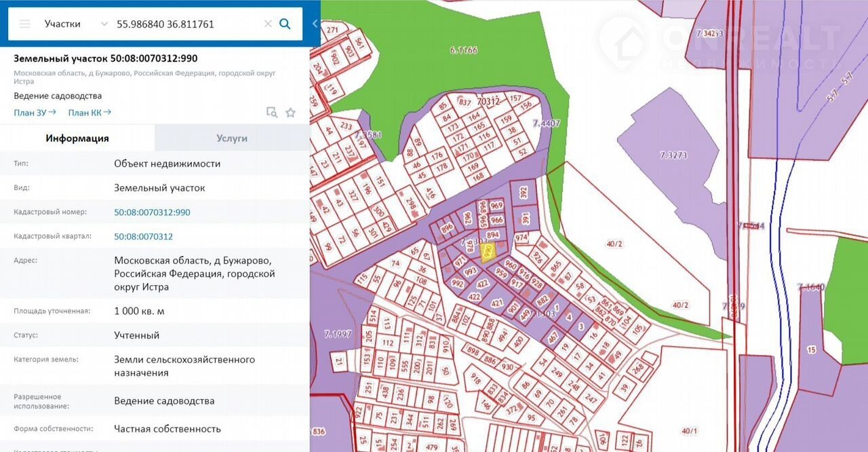The height and width of the screenshot is (452, 868).
Task: Switch to the Услуги tab
Action: point(232,138)
